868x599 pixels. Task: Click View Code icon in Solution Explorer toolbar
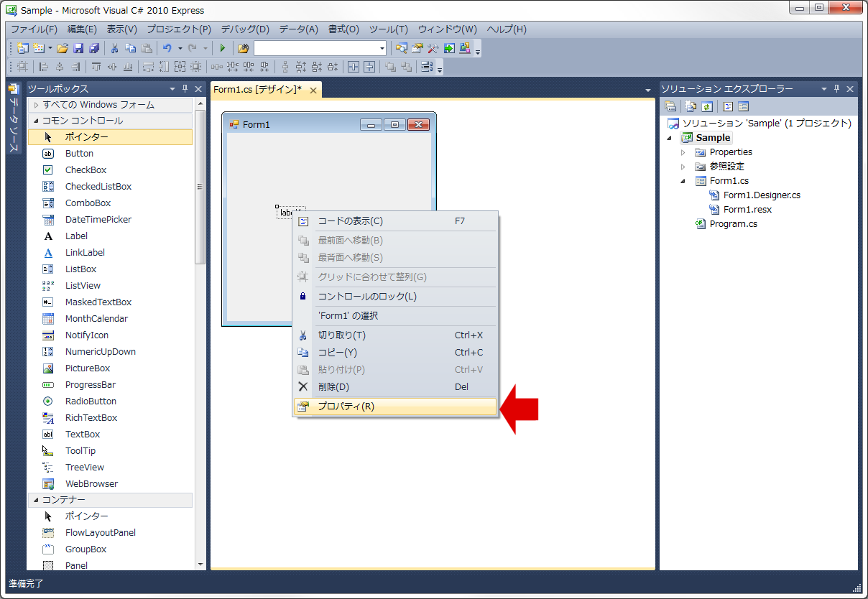tap(727, 106)
